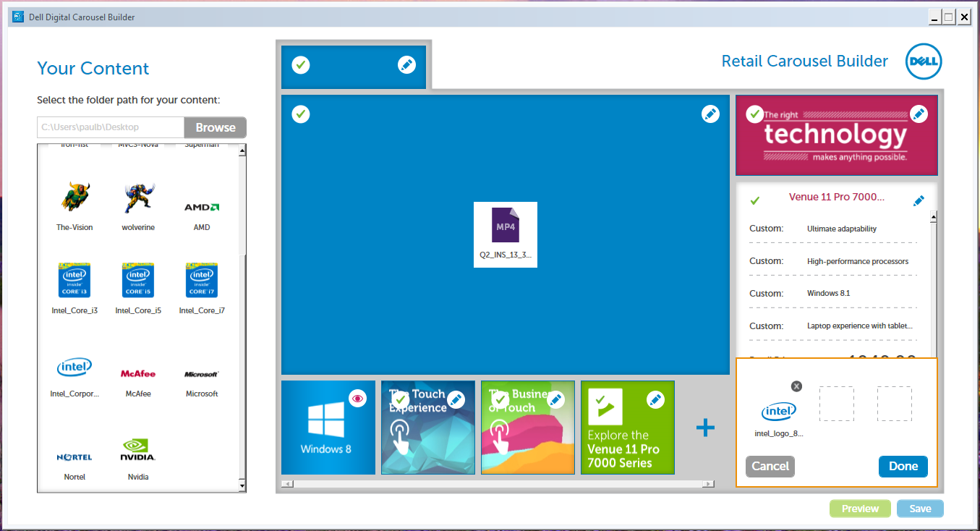The width and height of the screenshot is (980, 531).
Task: Click 'Ultimate adaptability' custom text
Action: pos(842,229)
